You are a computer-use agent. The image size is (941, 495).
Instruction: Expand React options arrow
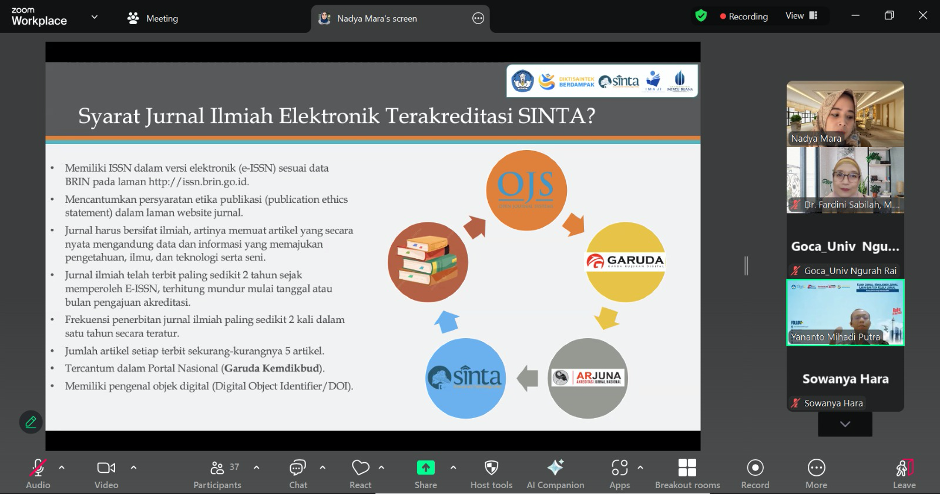381,467
